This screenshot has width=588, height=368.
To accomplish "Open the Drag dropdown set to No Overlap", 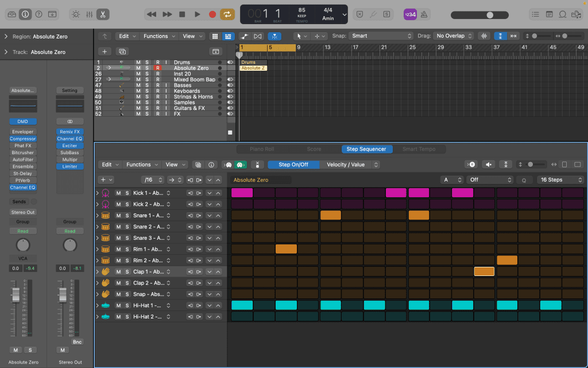I will point(454,36).
